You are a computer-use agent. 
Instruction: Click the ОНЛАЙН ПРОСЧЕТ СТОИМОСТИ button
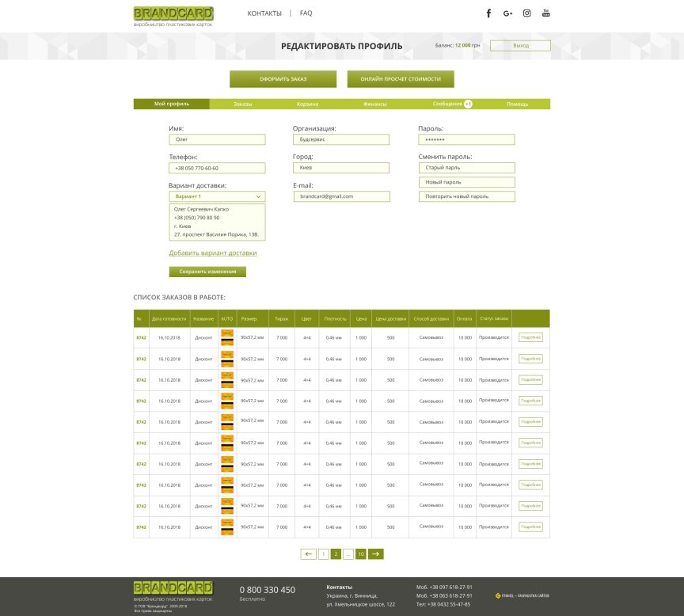401,79
